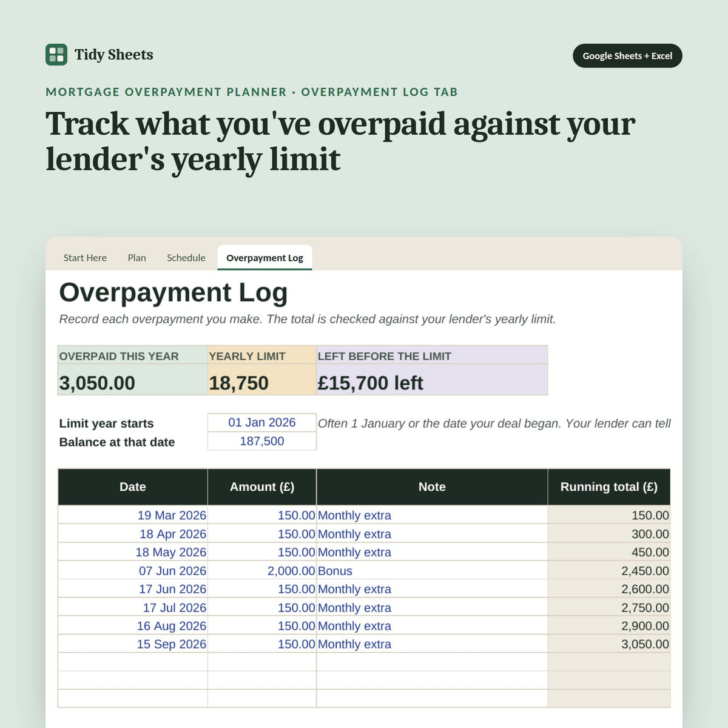Click the Amount (£) column header
Image resolution: width=728 pixels, height=728 pixels.
(262, 487)
